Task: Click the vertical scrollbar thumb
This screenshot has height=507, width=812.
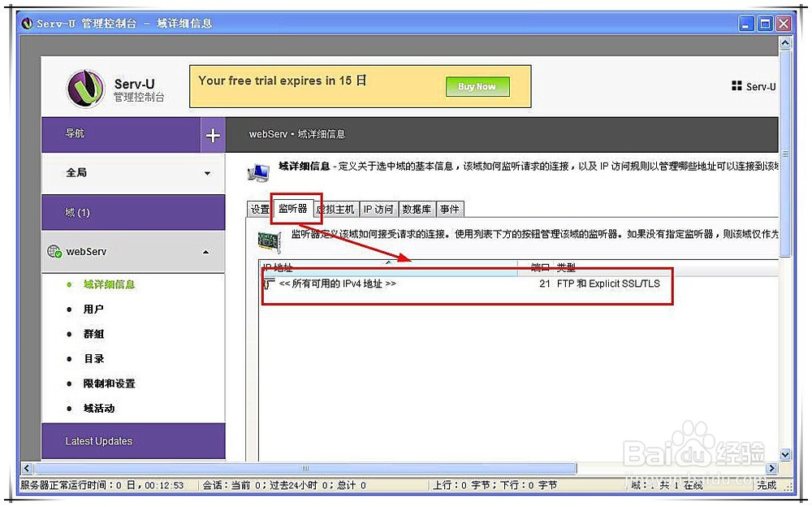Action: [785, 154]
